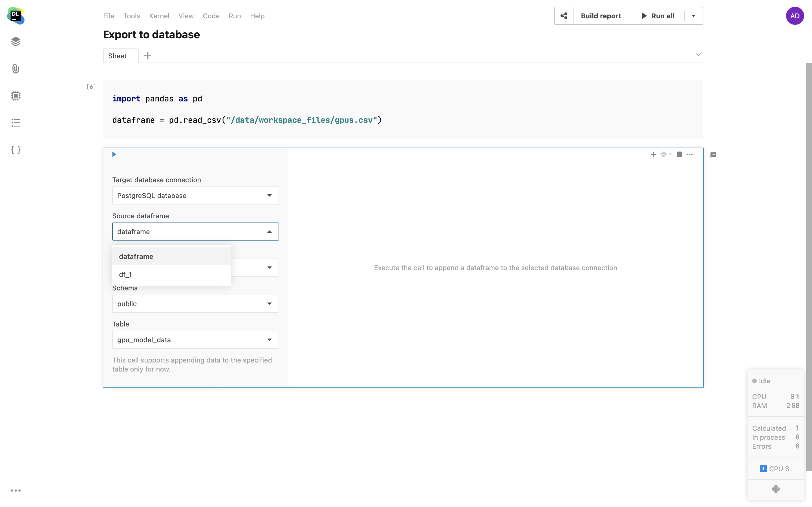Open the layers sidebar icon

[x=16, y=42]
